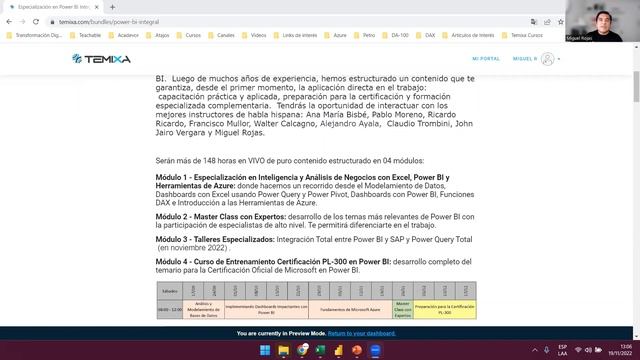
Task: Open File Explorer from the taskbar
Action: [x=283, y=350]
